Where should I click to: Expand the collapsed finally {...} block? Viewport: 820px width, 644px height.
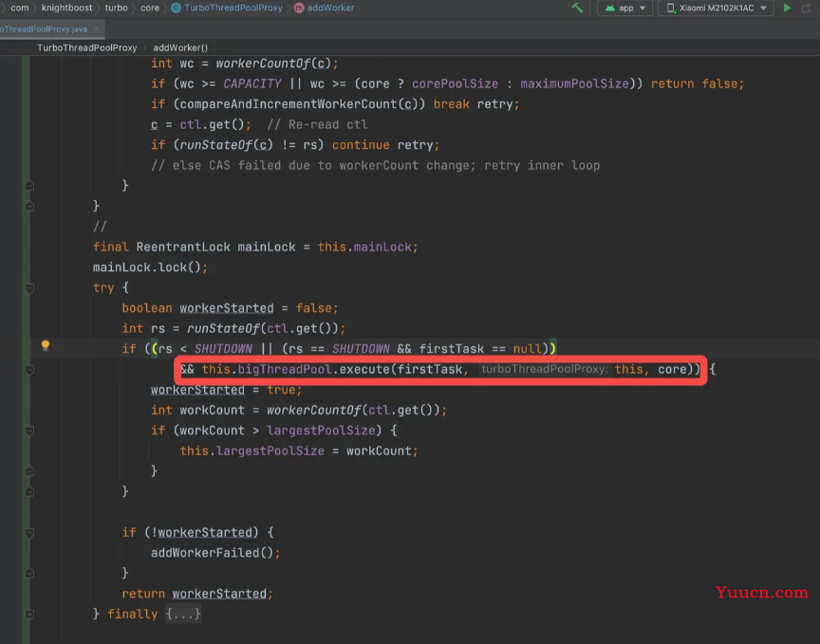(183, 615)
